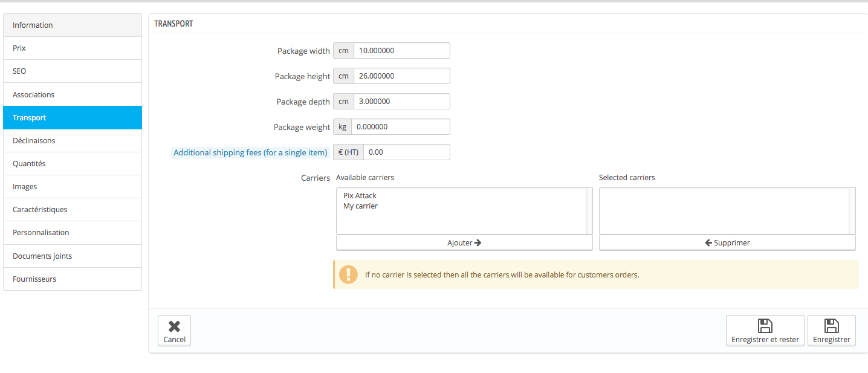Click the Ajouter button
The height and width of the screenshot is (373, 868).
tap(464, 242)
